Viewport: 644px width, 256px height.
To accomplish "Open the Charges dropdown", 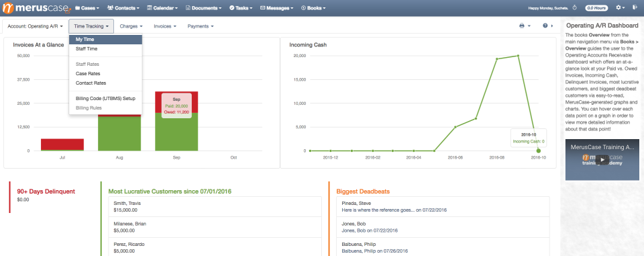I will (x=131, y=26).
